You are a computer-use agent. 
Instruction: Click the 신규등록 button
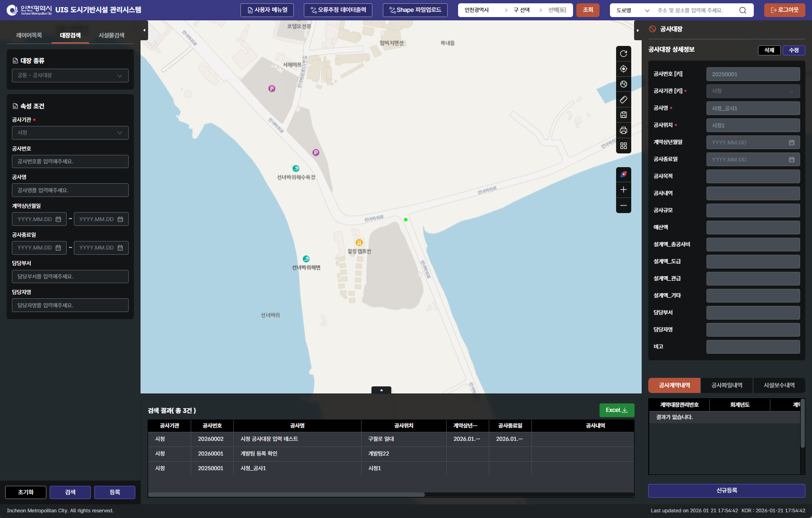pyautogui.click(x=726, y=491)
